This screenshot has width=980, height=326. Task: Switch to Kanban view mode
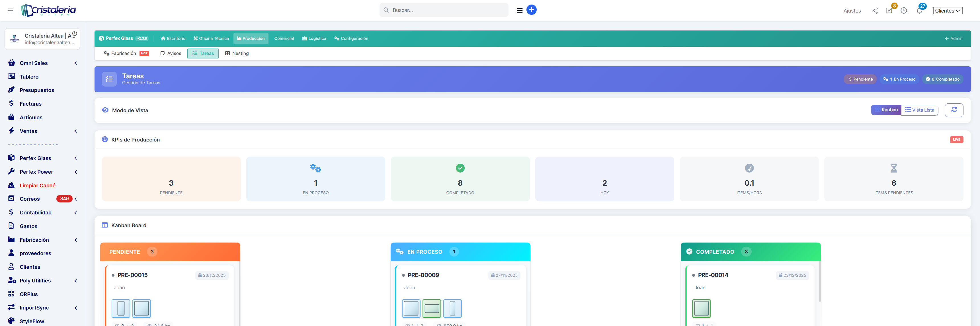pos(886,110)
